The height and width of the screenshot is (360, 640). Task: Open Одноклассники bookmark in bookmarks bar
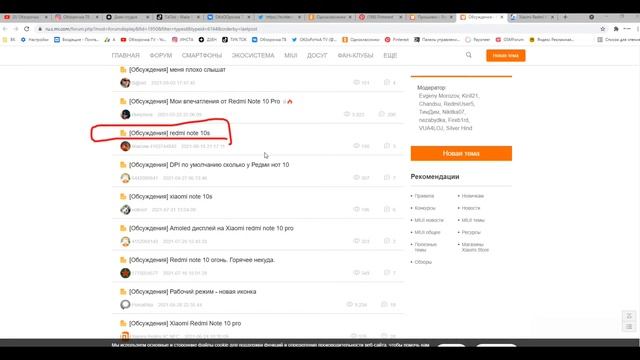tap(361, 40)
